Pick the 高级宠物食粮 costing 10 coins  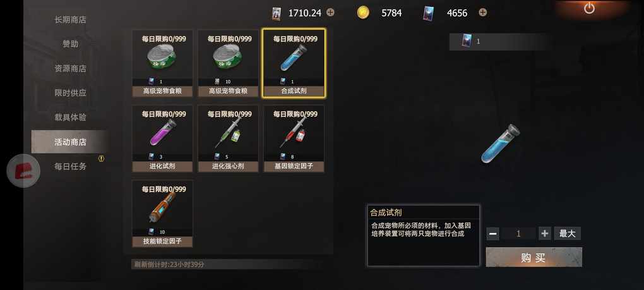[x=228, y=63]
